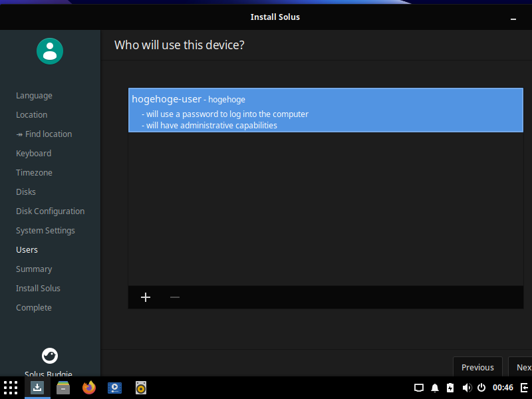Screen dimensions: 532x399
Task: Jump to the Summary step
Action: pyautogui.click(x=34, y=269)
